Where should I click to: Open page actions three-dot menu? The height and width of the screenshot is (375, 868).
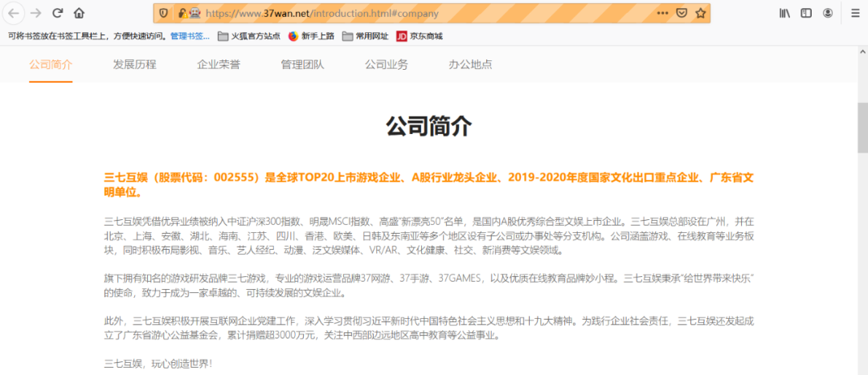pyautogui.click(x=662, y=14)
